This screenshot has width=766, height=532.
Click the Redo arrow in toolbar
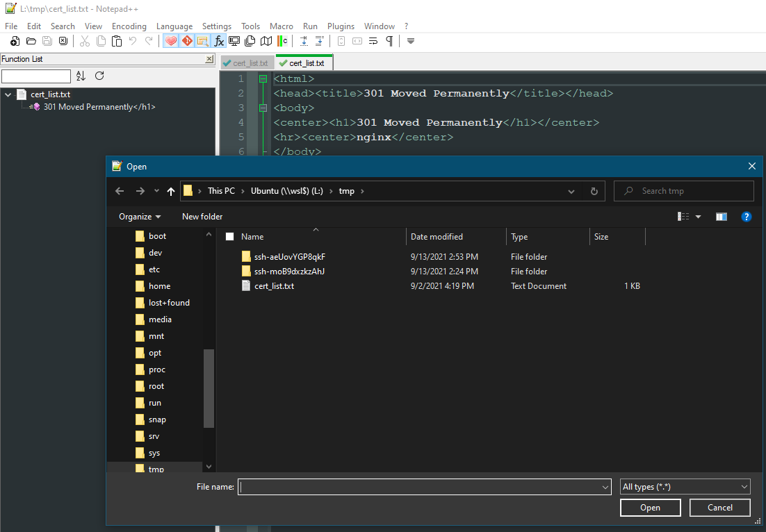coord(149,42)
